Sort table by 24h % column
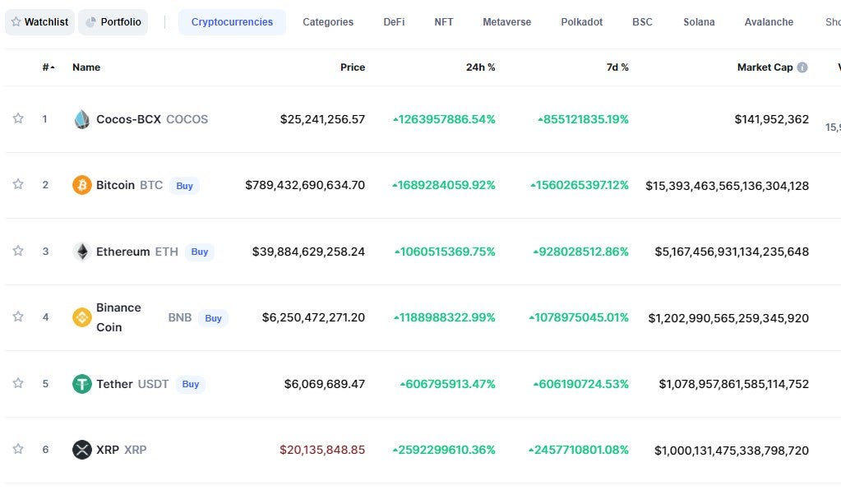 click(481, 67)
